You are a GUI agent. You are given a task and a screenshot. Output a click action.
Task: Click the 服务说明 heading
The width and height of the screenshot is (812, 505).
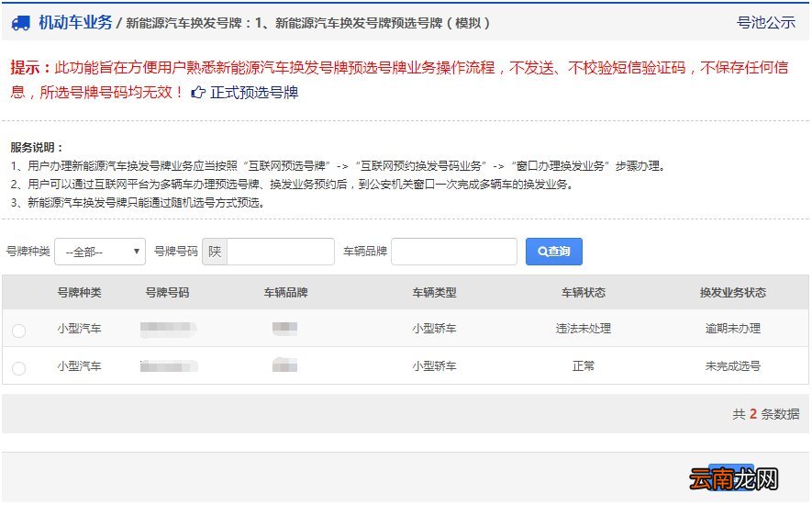pos(37,147)
